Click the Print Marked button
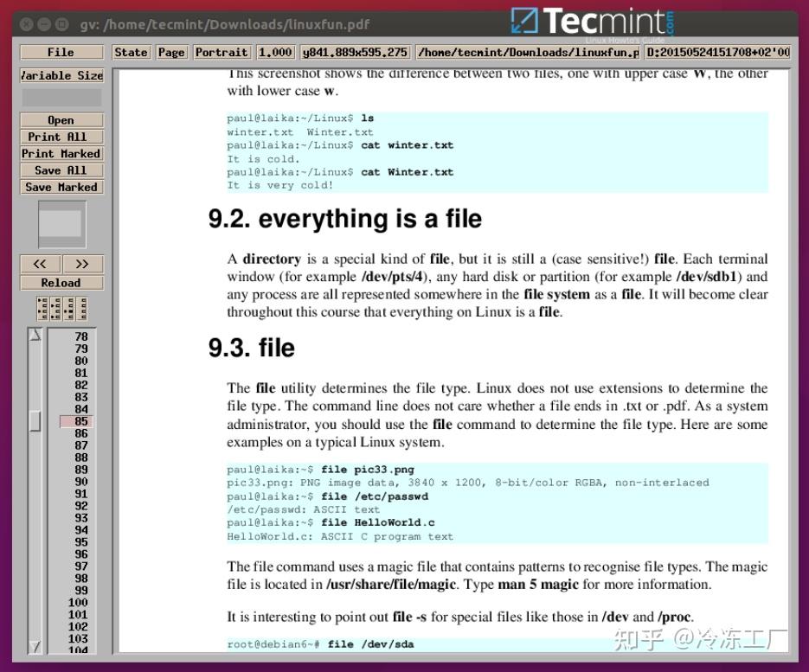809x672 pixels. [61, 153]
